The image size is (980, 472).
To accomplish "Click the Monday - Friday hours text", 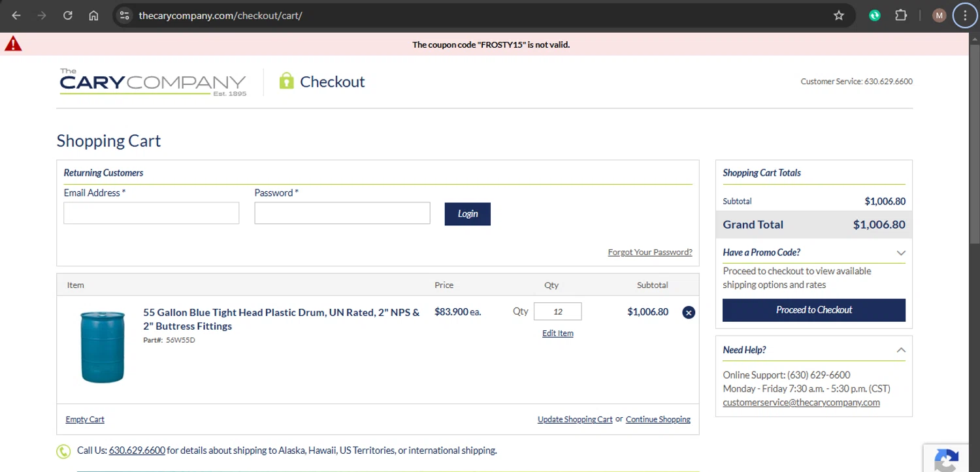I will [806, 388].
